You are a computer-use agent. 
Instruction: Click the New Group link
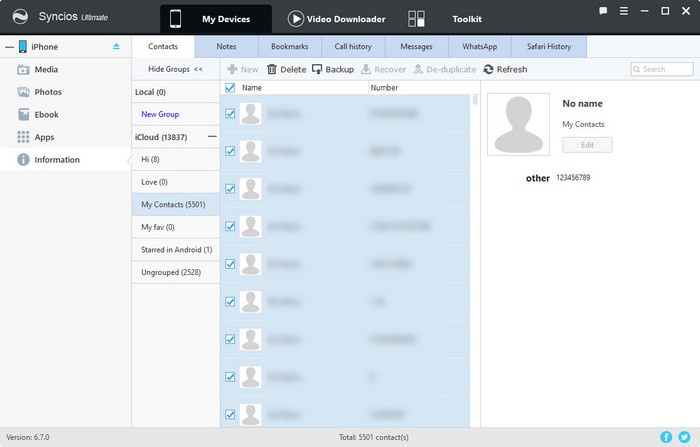[x=160, y=114]
